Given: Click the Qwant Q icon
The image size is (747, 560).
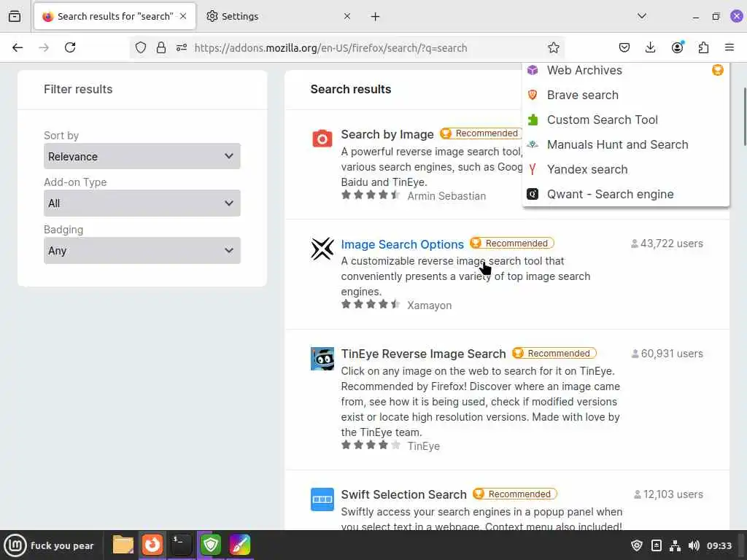Looking at the screenshot, I should (533, 194).
